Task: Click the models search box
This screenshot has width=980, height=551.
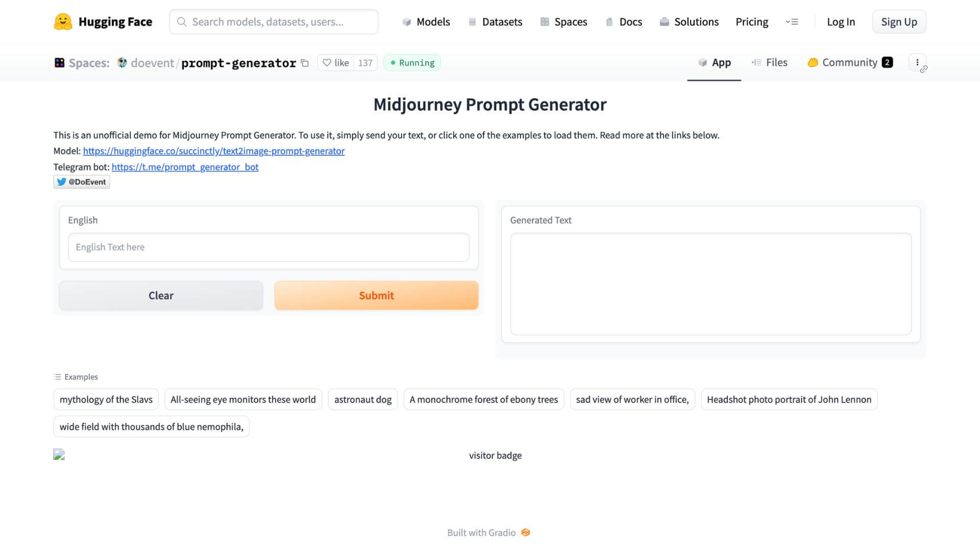Action: click(x=274, y=22)
